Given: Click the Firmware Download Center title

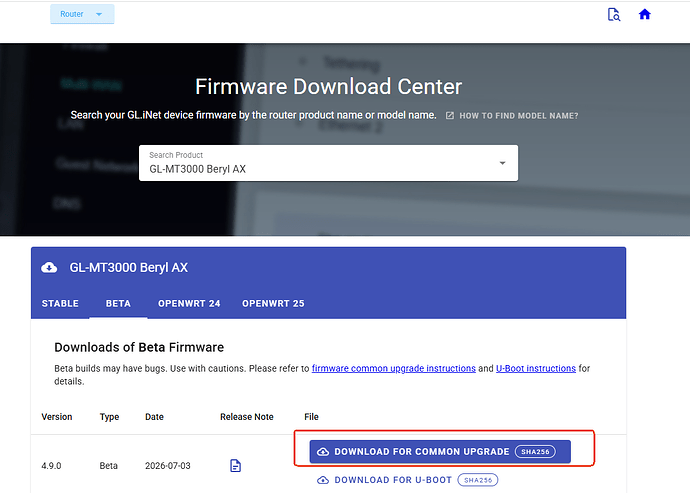Looking at the screenshot, I should tap(329, 86).
